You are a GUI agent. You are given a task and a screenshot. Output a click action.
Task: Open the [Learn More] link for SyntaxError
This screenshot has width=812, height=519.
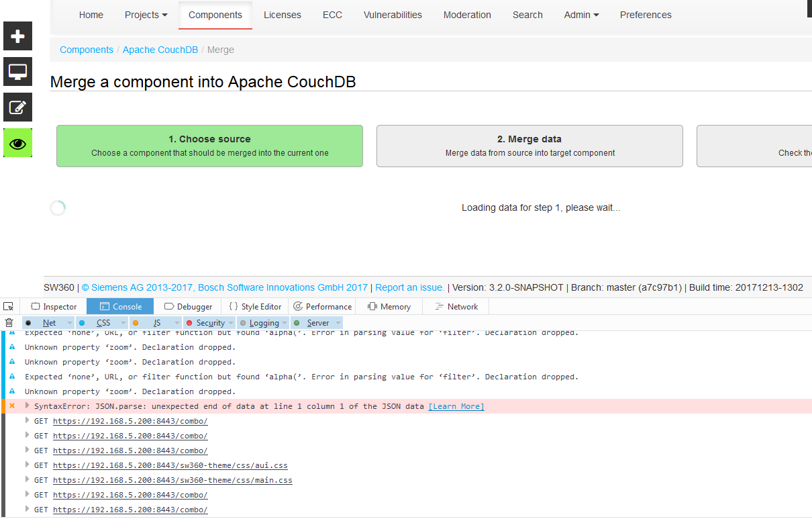(456, 406)
